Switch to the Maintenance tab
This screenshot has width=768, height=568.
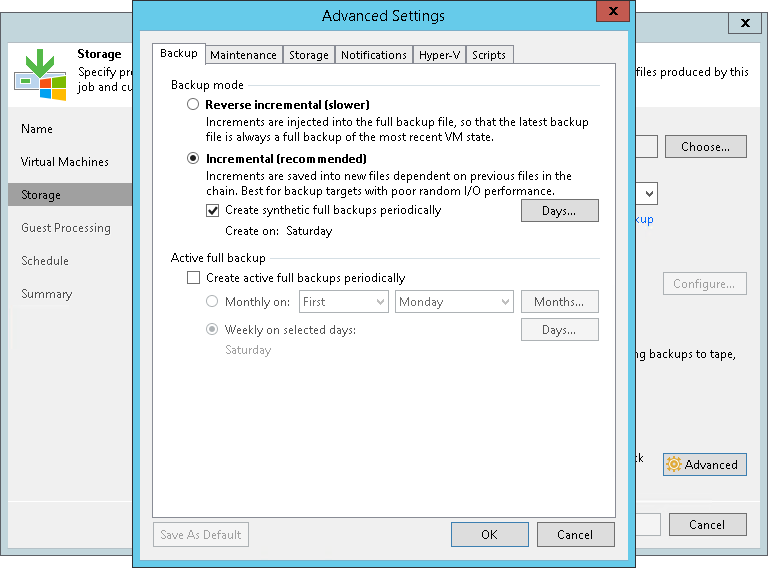point(243,55)
